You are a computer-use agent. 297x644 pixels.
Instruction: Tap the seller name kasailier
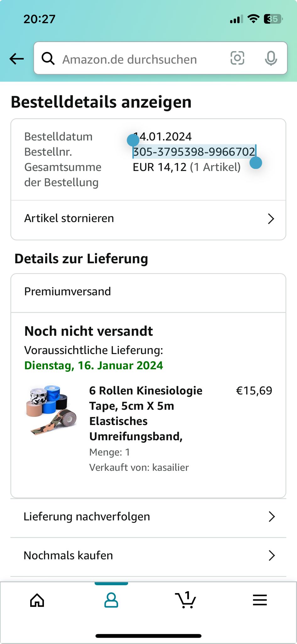pyautogui.click(x=170, y=468)
